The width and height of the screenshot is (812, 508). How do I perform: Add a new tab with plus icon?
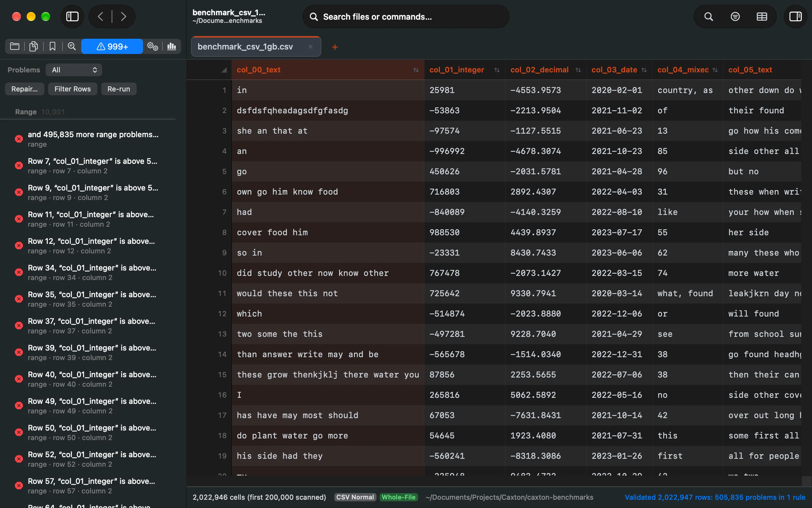coord(335,47)
